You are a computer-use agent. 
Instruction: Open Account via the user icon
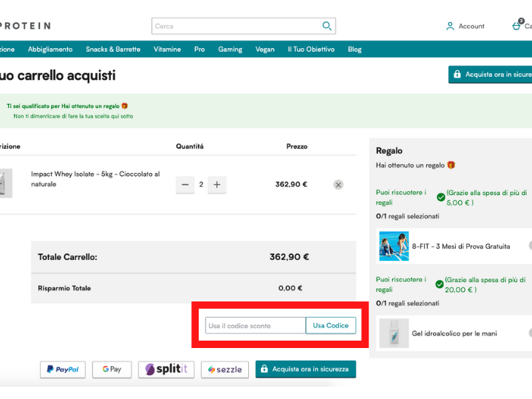tap(450, 26)
